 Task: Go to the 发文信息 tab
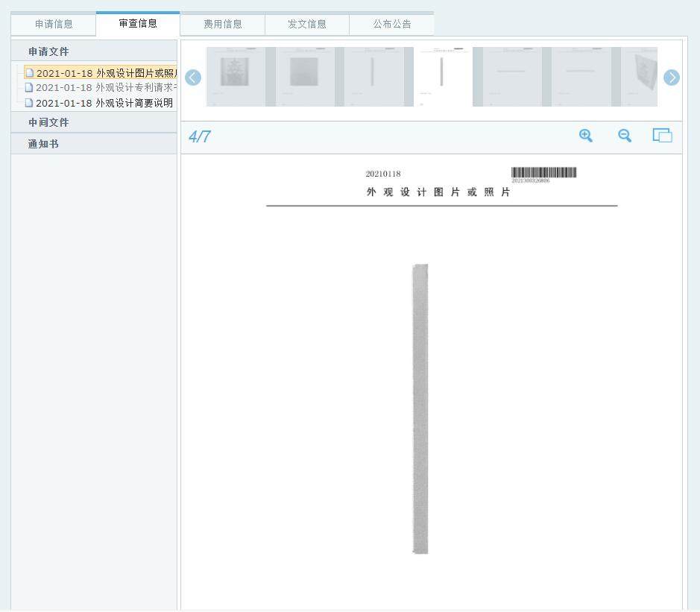pyautogui.click(x=307, y=24)
